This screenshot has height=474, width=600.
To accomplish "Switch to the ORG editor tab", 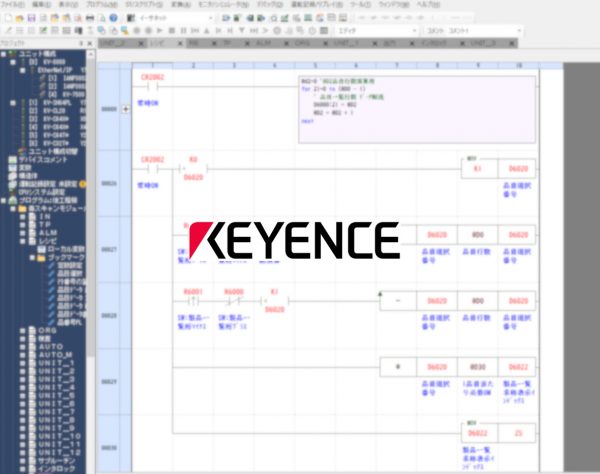I will (302, 44).
